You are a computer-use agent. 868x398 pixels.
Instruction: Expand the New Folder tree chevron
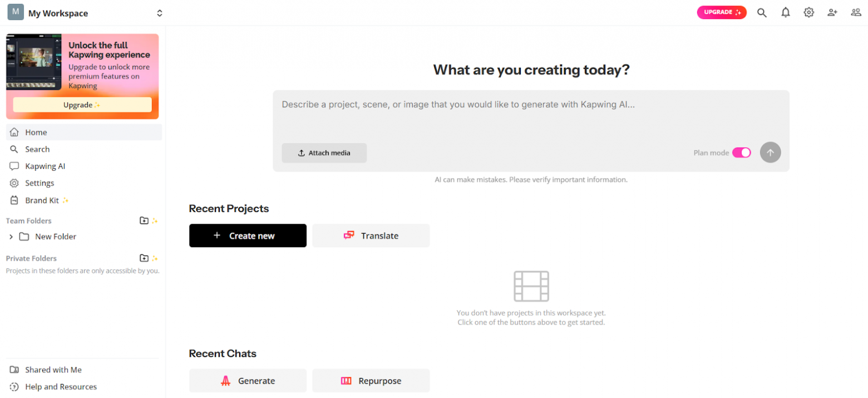(x=11, y=237)
